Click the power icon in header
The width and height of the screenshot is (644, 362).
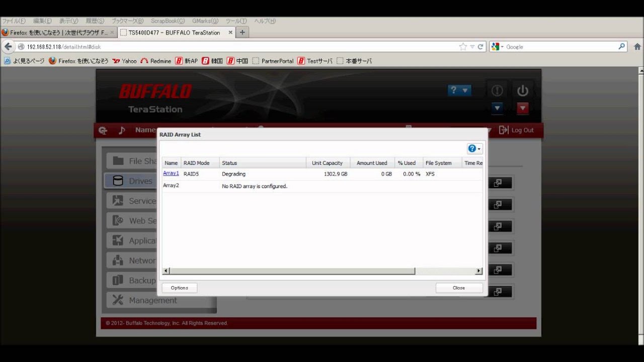(523, 90)
